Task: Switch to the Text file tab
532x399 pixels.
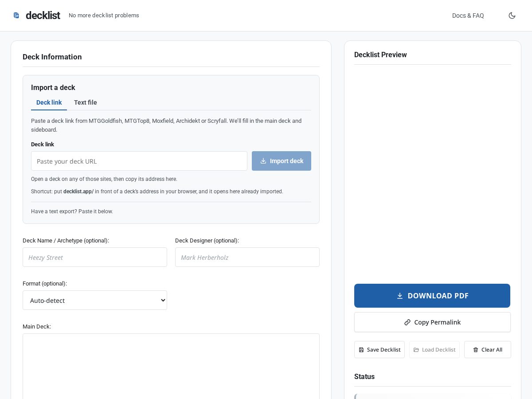Action: coord(86,102)
